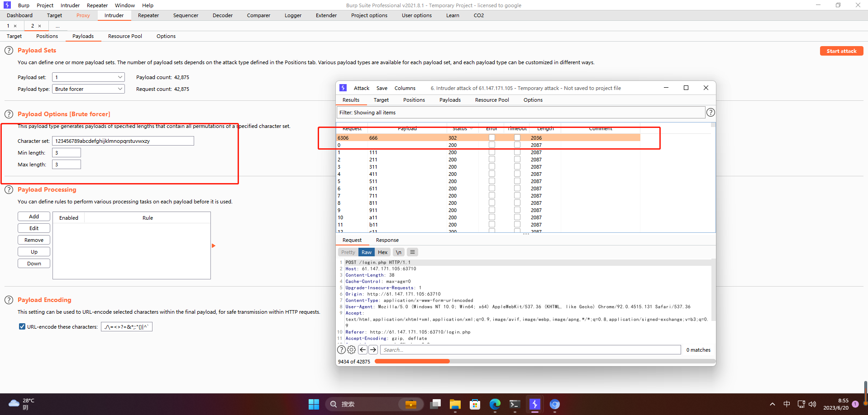
Task: Open Microsoft Edge from the taskbar
Action: (495, 404)
